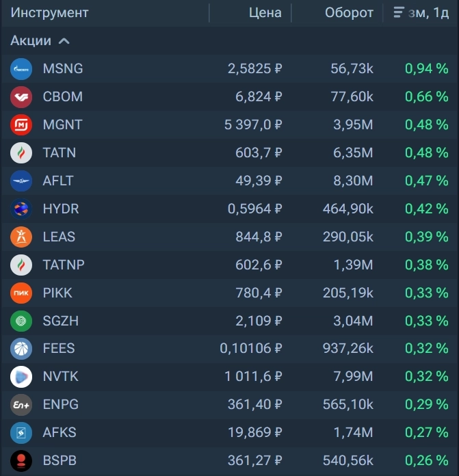Sort by the Цена column header
This screenshot has height=476, width=459.
[x=265, y=13]
